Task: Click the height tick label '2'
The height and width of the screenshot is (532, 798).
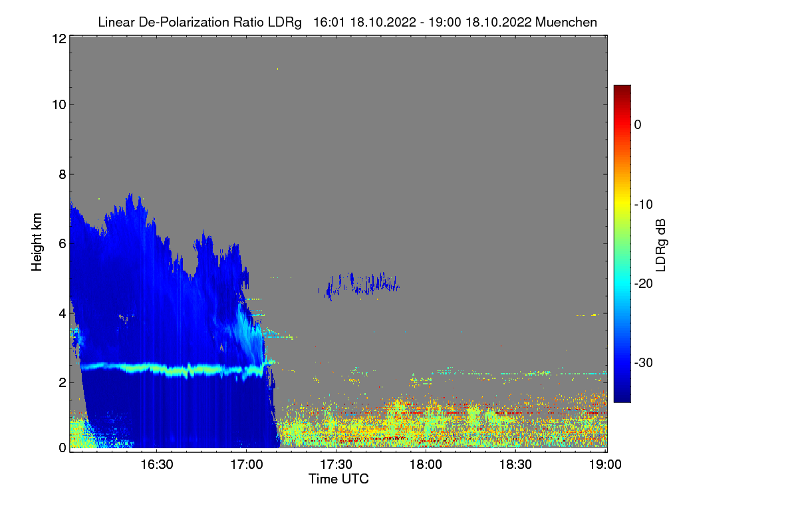Action: (61, 382)
